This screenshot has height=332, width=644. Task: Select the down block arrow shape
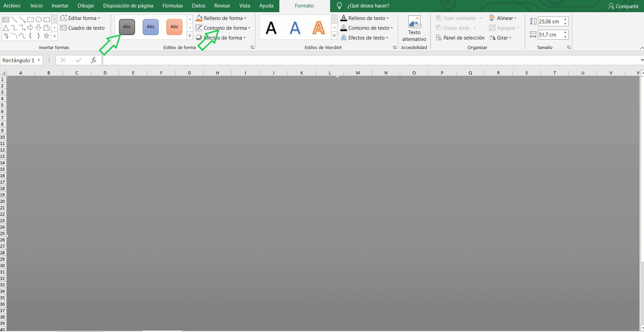tap(38, 28)
